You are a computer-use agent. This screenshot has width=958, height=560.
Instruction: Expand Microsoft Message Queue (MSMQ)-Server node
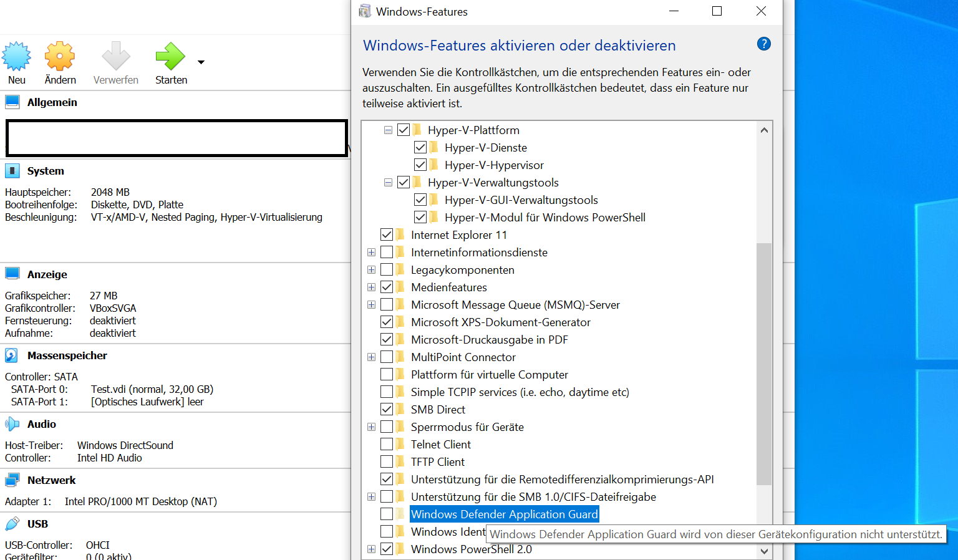[x=371, y=305]
